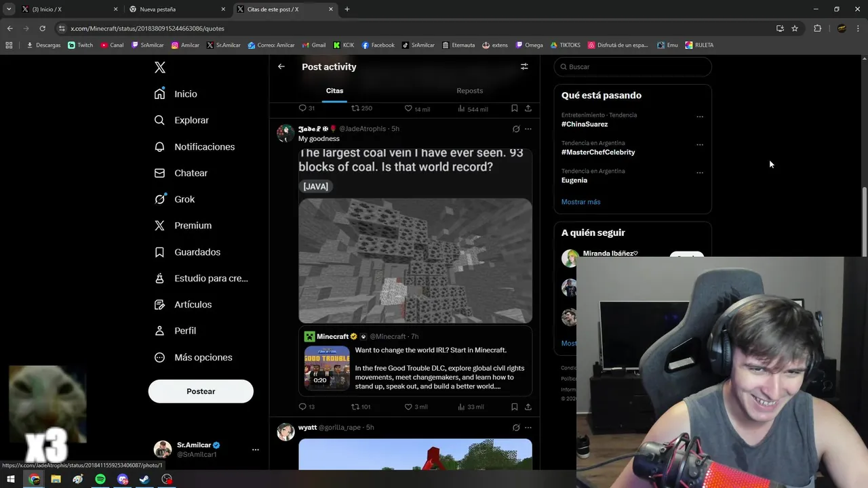Play the Good Trouble video thumbnail

point(327,367)
